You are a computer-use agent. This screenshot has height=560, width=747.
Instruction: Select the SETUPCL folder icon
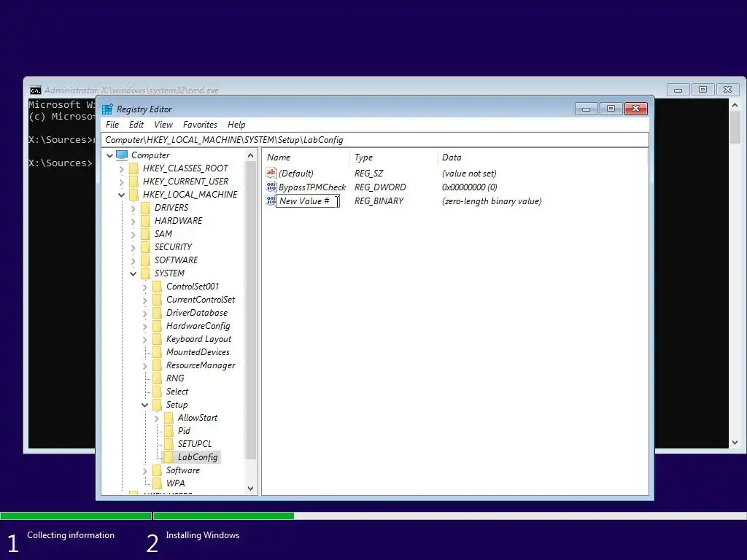169,444
